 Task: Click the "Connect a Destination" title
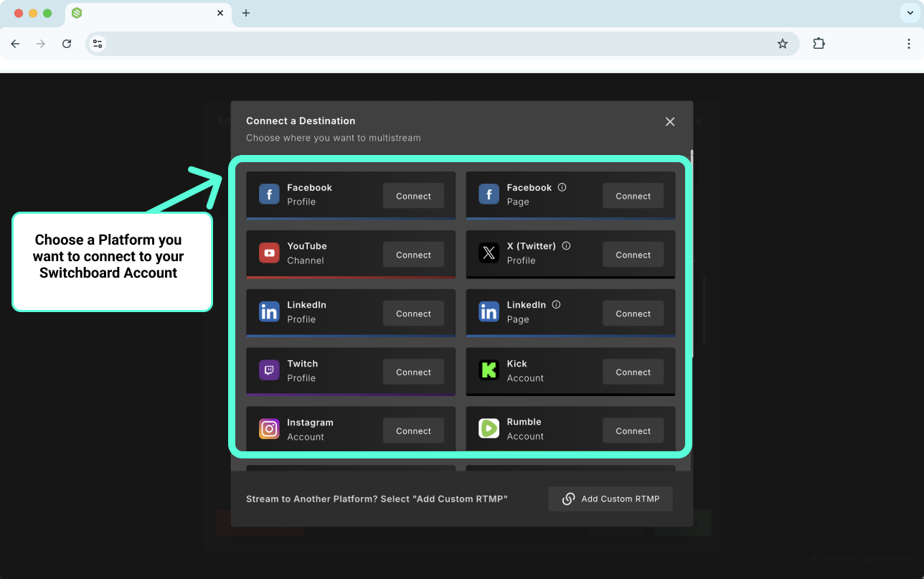click(x=301, y=121)
